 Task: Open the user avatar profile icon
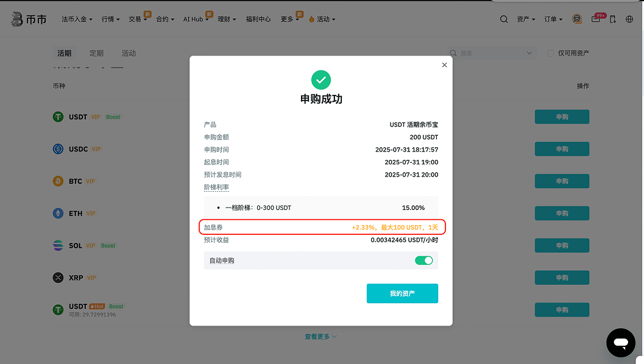tap(576, 19)
